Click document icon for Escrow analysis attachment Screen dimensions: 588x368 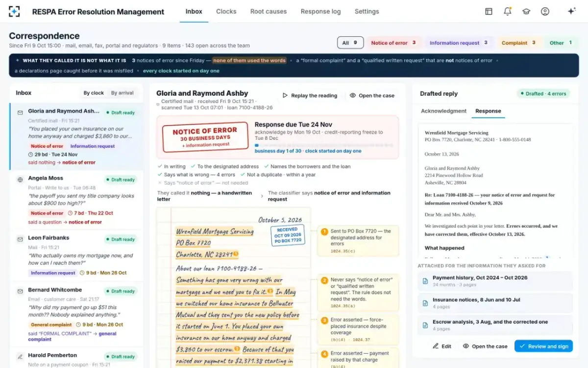coord(425,325)
